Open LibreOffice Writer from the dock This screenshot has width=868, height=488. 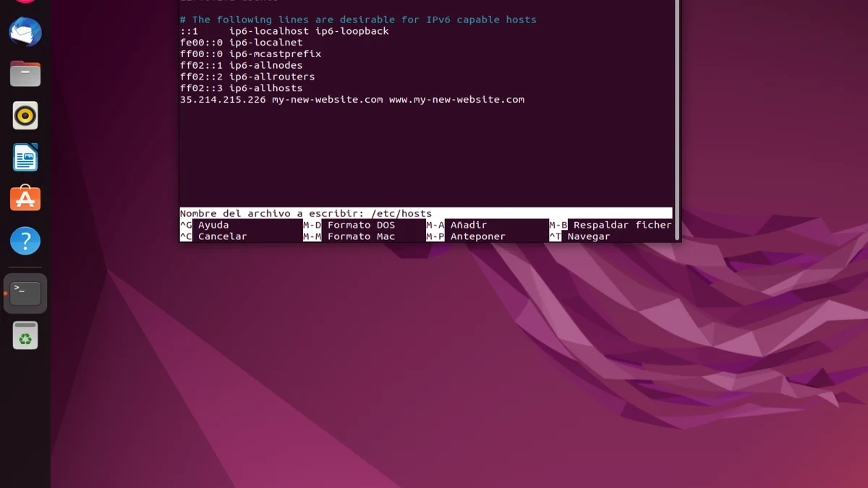tap(25, 157)
